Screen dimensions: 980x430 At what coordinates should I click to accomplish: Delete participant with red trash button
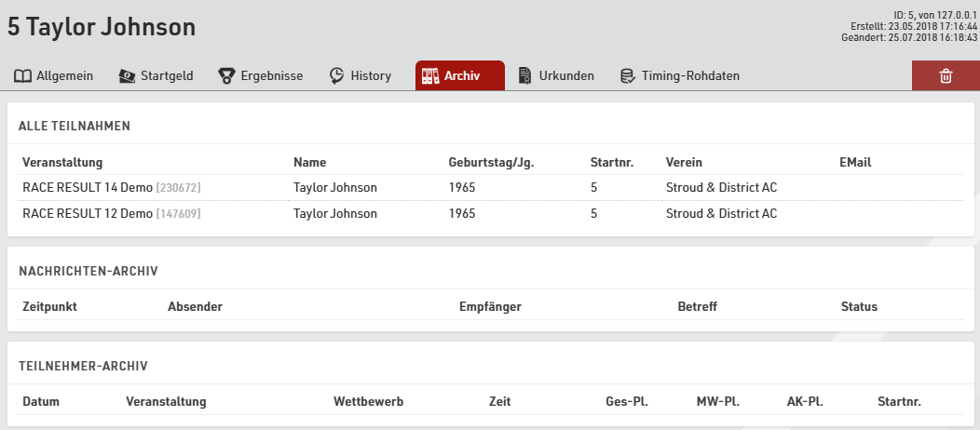[x=946, y=76]
